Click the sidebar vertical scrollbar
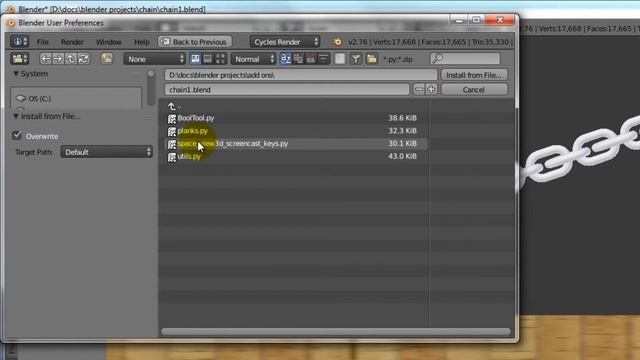640x360 pixels. 151,87
